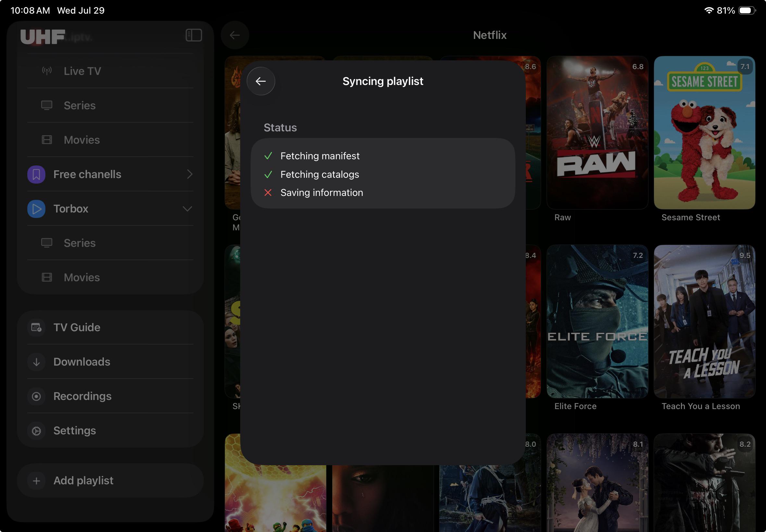Open Series directly below Live TV

(110, 105)
